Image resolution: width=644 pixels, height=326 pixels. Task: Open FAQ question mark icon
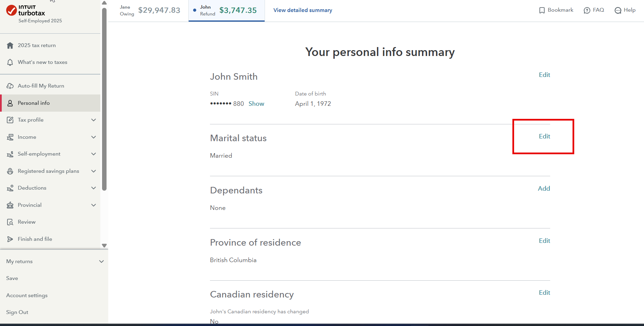[587, 10]
